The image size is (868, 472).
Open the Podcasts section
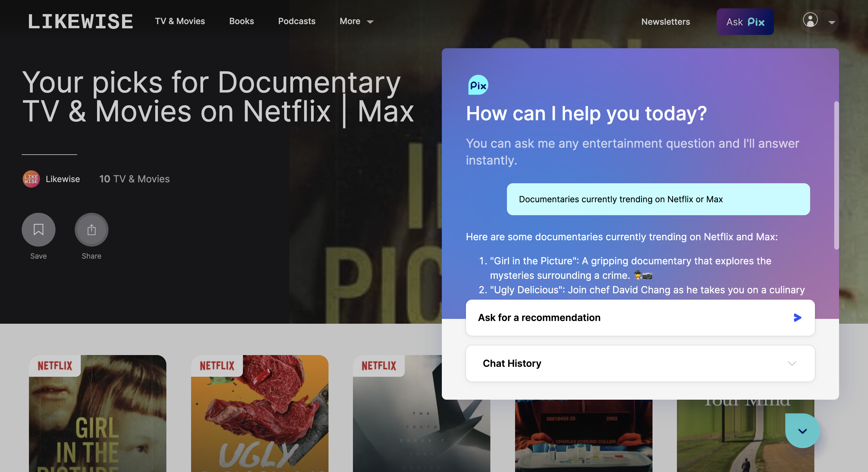click(297, 21)
